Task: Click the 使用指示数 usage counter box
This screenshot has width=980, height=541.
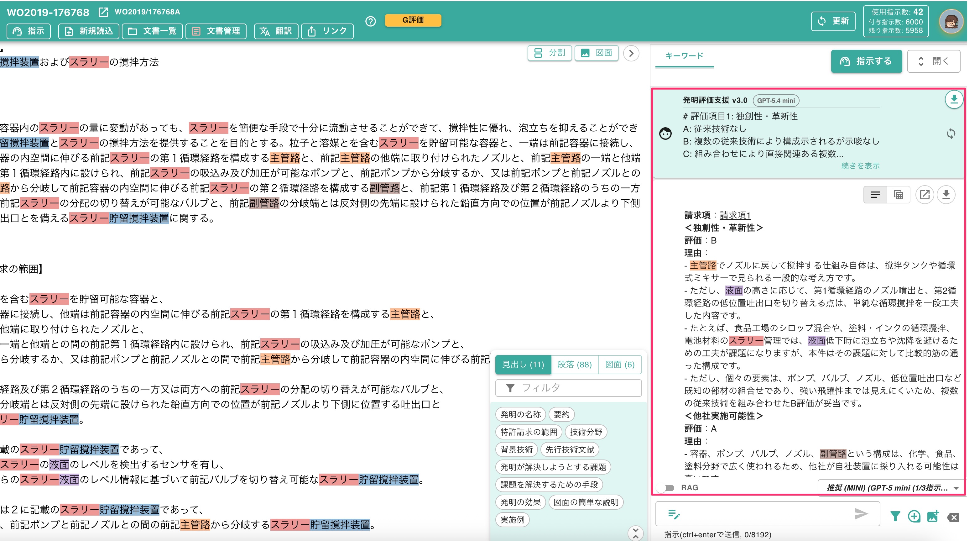Action: pyautogui.click(x=895, y=21)
